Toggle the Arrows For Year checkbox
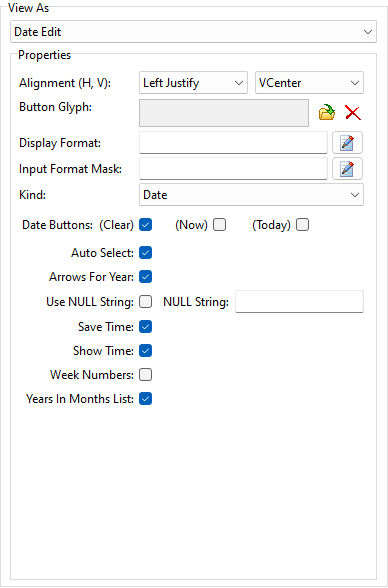Screen dimensions: 388x588 pos(145,277)
